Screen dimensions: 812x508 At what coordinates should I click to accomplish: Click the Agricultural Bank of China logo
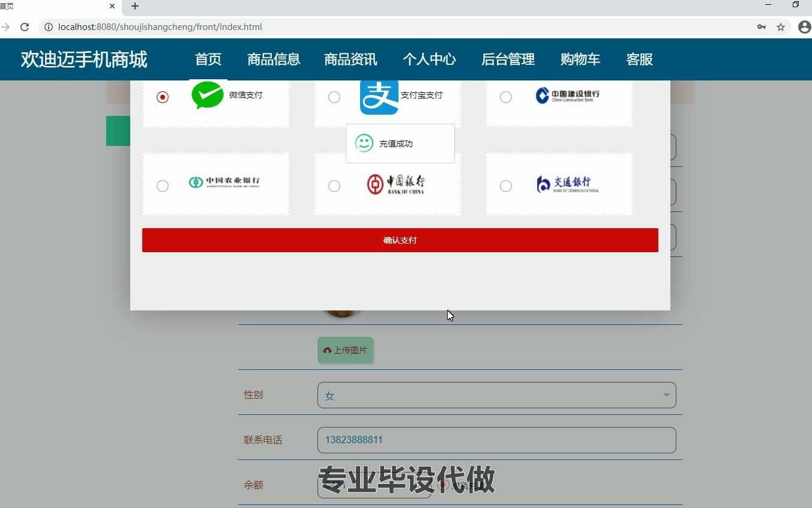point(224,182)
